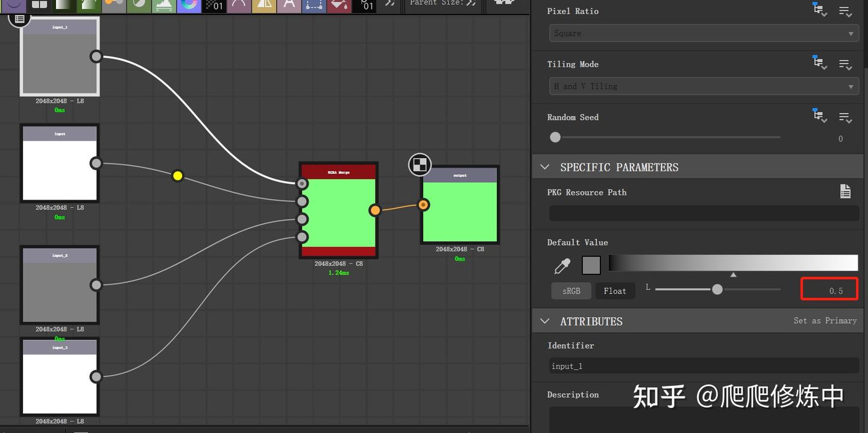This screenshot has width=868, height=433.
Task: Open Pixel Ratio inheritance method icon
Action: (820, 10)
